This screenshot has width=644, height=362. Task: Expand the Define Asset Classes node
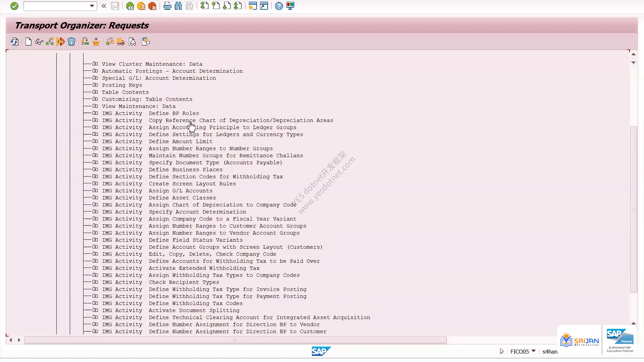[95, 197]
